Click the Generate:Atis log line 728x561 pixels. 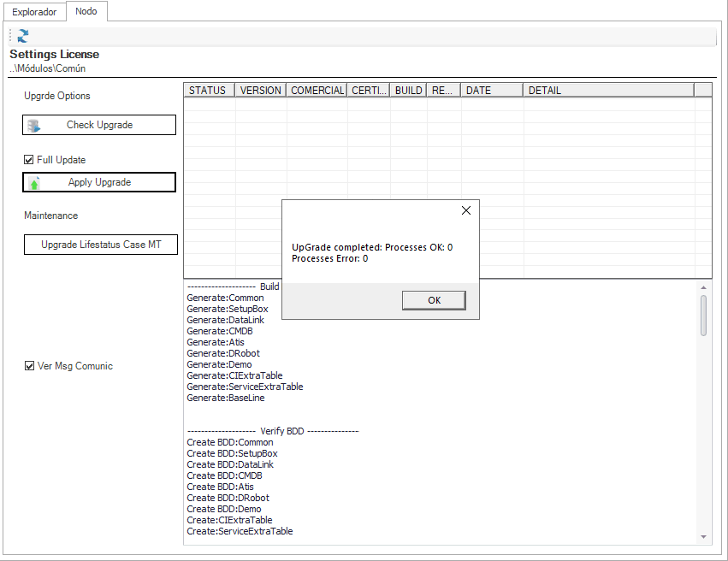coord(216,342)
